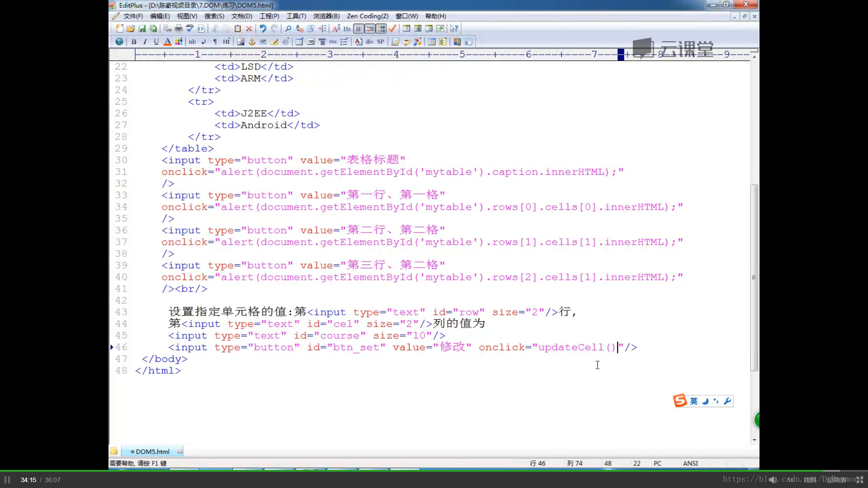
Task: Open the 文件(F) menu
Action: point(133,16)
